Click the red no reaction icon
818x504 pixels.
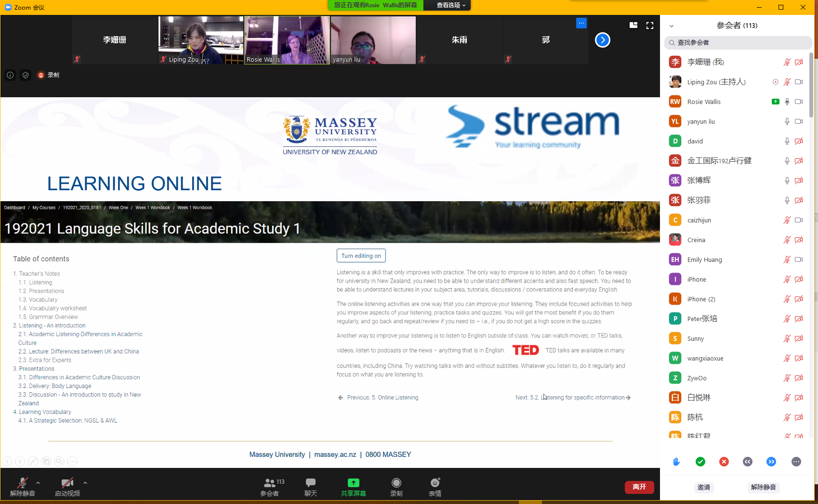[724, 462]
